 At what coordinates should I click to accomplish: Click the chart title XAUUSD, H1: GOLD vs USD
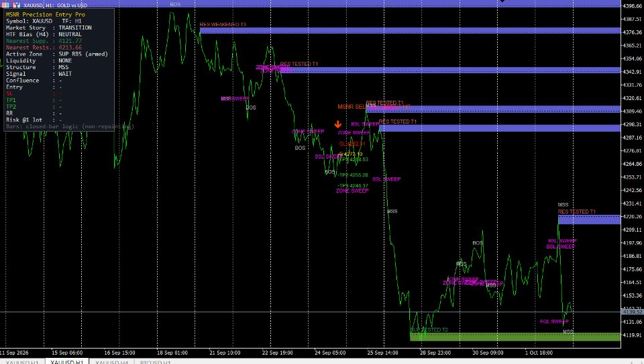click(55, 5)
